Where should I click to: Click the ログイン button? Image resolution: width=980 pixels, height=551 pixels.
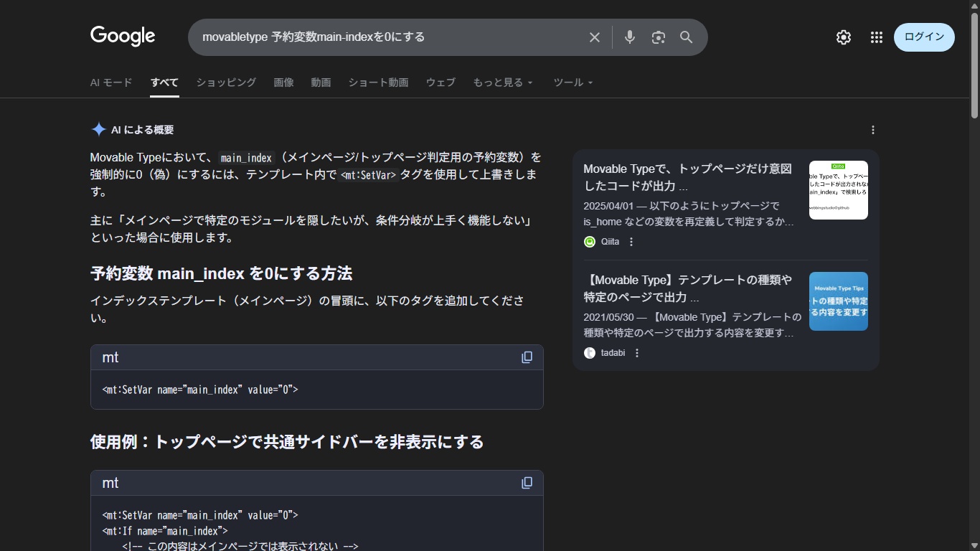pos(923,37)
